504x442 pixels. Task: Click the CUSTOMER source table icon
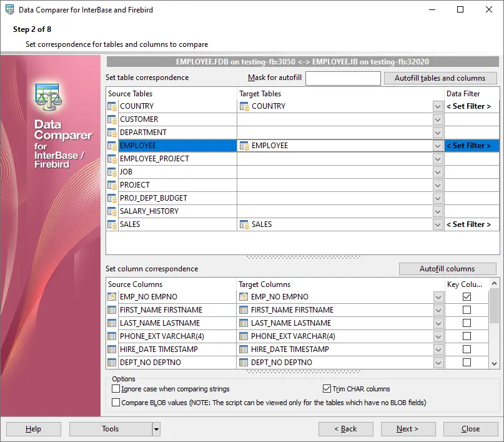(x=112, y=119)
